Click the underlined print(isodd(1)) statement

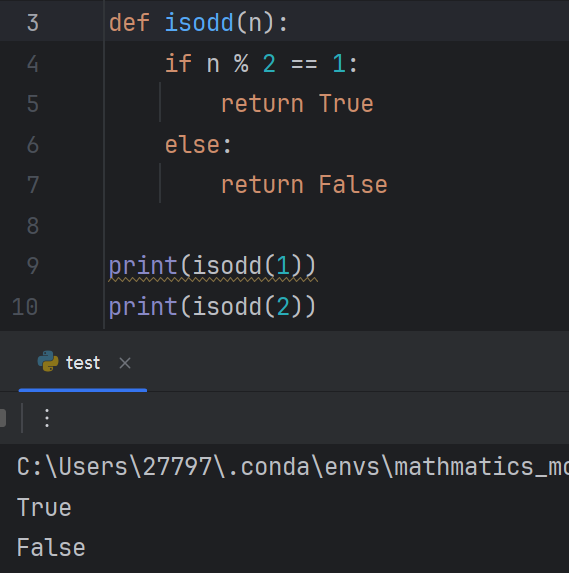[212, 266]
